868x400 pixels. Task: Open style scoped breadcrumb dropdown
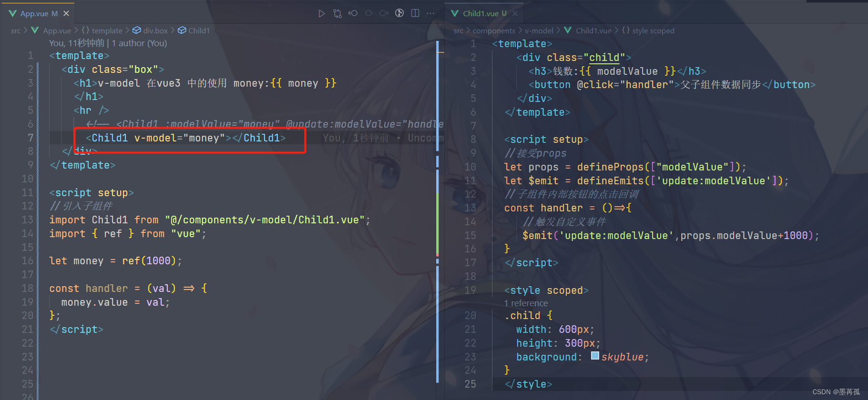(653, 30)
